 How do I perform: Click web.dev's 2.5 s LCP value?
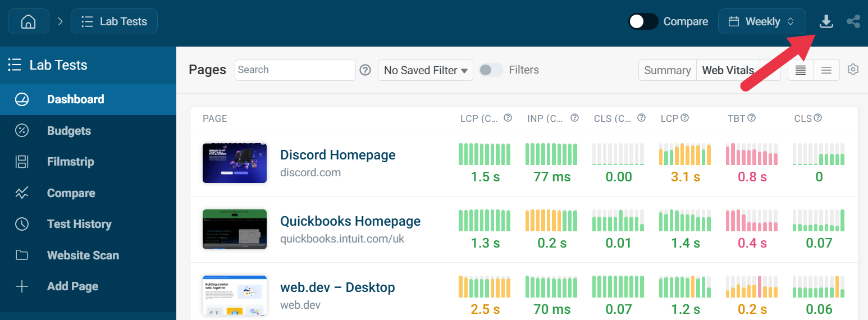[485, 309]
